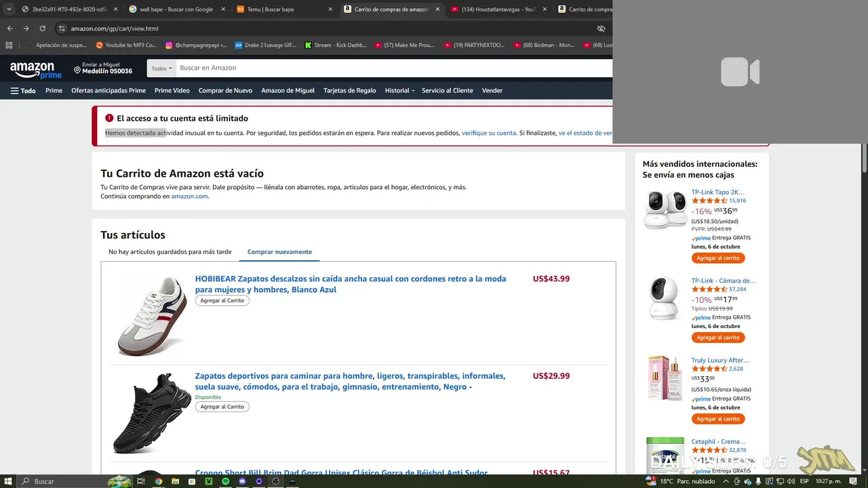Click the Amazon Prime logo
Viewport: 868px width, 488px height.
click(x=36, y=69)
